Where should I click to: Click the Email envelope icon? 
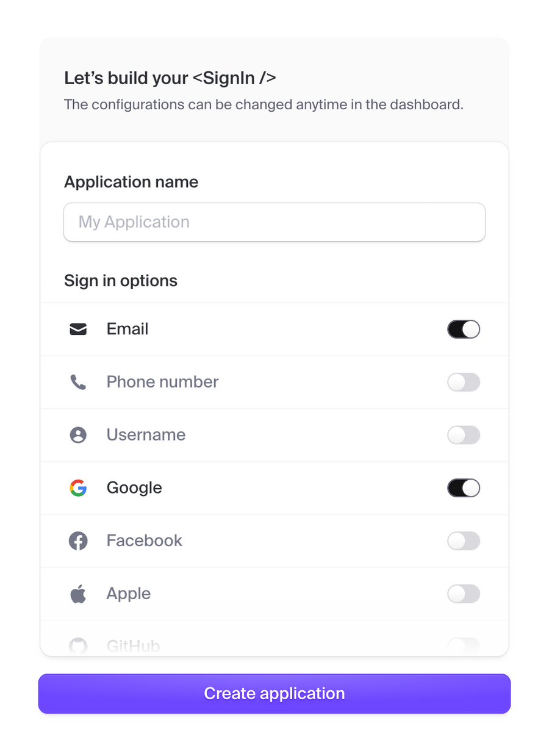coord(78,329)
